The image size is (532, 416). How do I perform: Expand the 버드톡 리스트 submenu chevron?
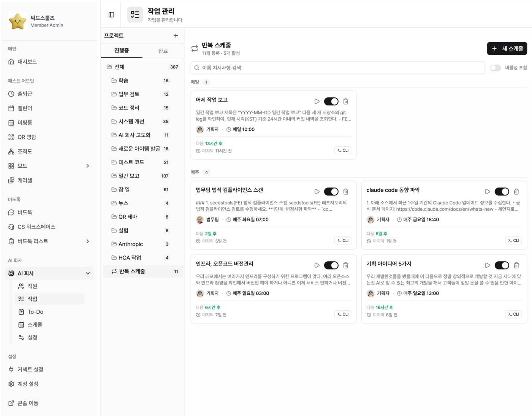[88, 241]
